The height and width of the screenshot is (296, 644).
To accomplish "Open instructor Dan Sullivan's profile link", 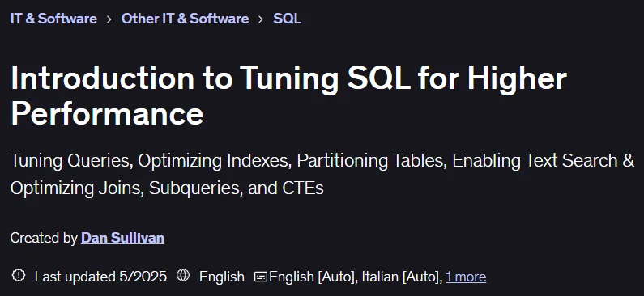I will click(x=123, y=238).
